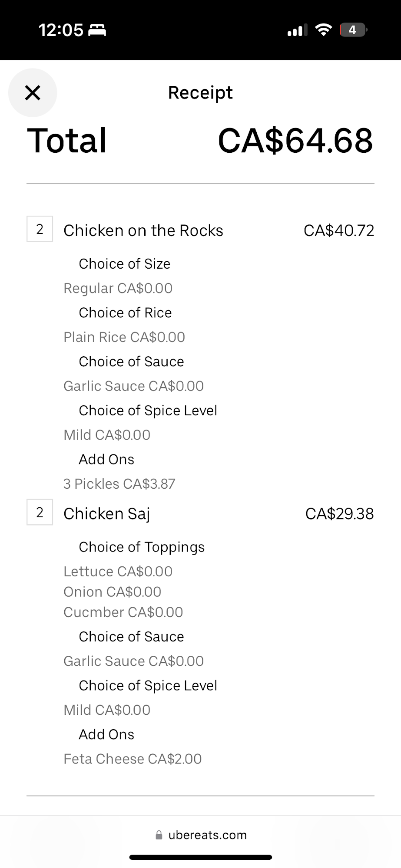Tap the home indicator bar
This screenshot has height=868, width=401.
click(x=200, y=857)
